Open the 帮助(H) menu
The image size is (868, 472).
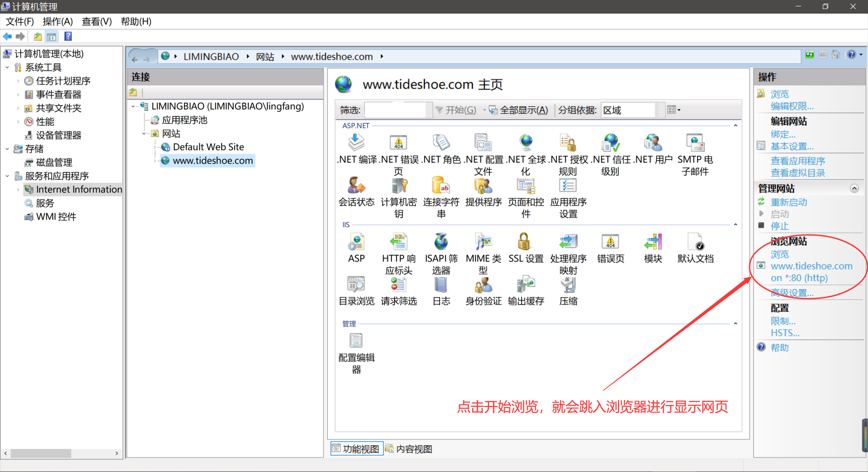tap(136, 21)
